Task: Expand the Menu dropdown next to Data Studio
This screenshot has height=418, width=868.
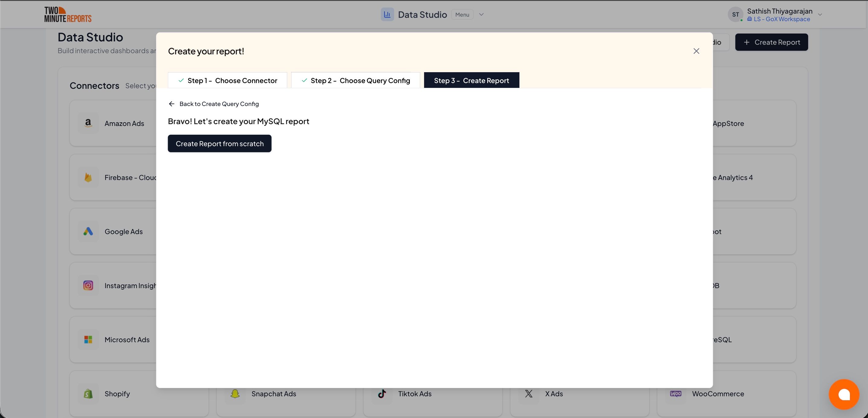Action: pyautogui.click(x=481, y=14)
